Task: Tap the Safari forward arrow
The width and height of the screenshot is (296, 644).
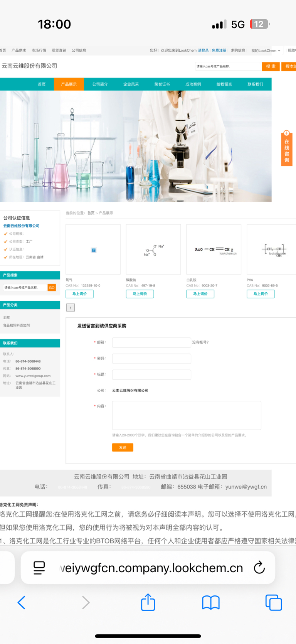Action: 86,602
